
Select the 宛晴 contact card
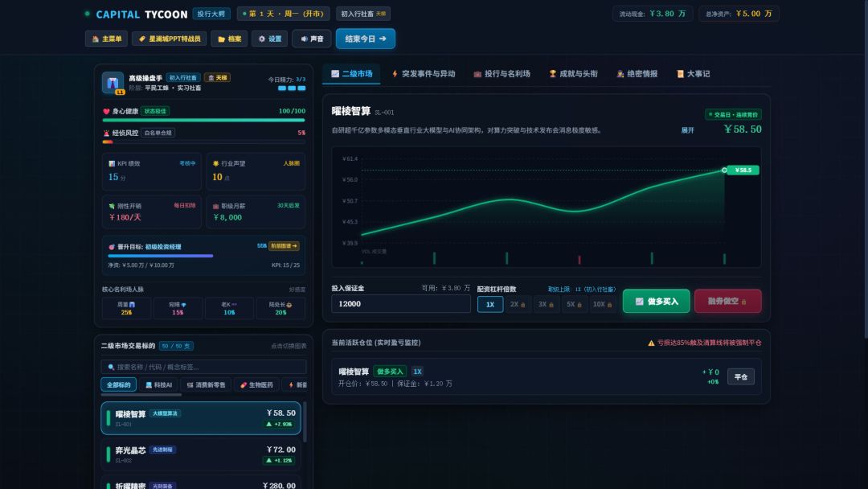(x=178, y=309)
